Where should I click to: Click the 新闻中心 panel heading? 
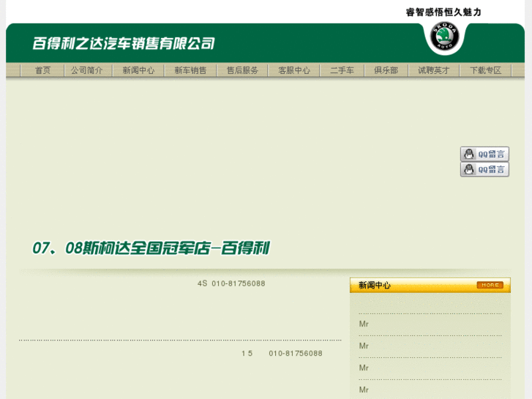(375, 286)
